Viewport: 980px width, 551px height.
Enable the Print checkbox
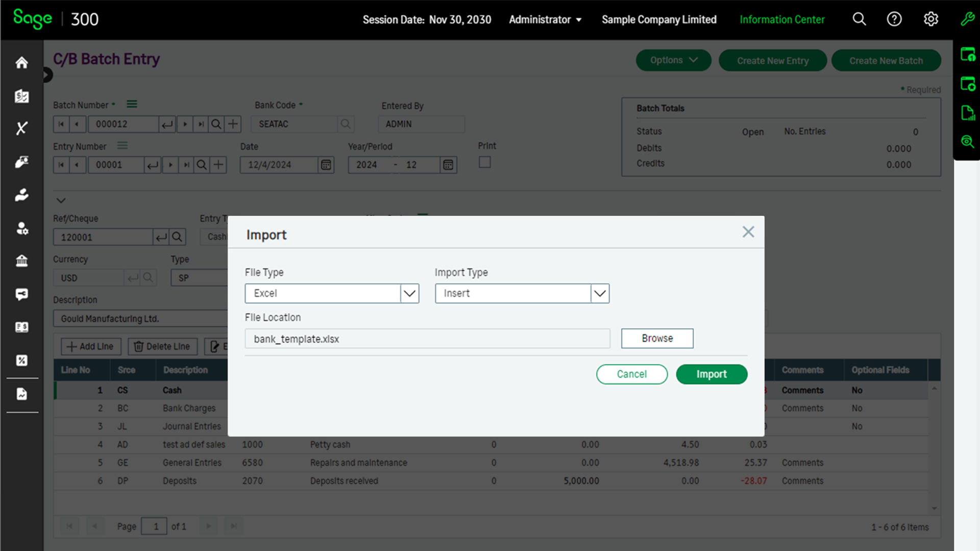click(484, 162)
